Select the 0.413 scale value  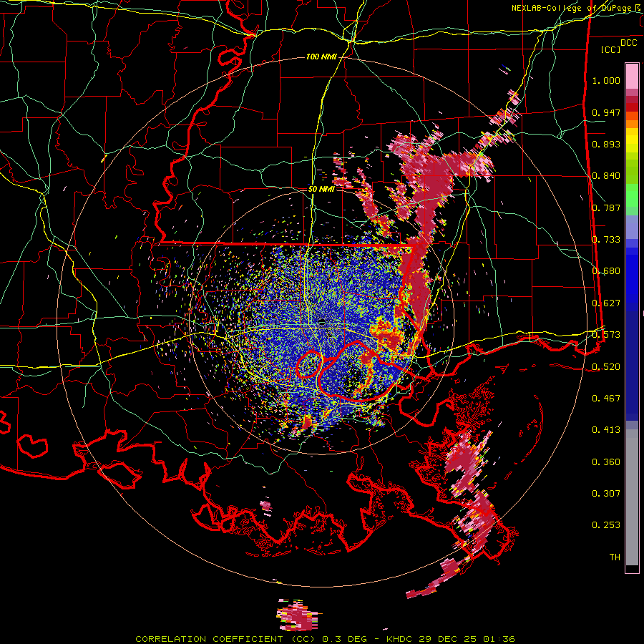(606, 430)
